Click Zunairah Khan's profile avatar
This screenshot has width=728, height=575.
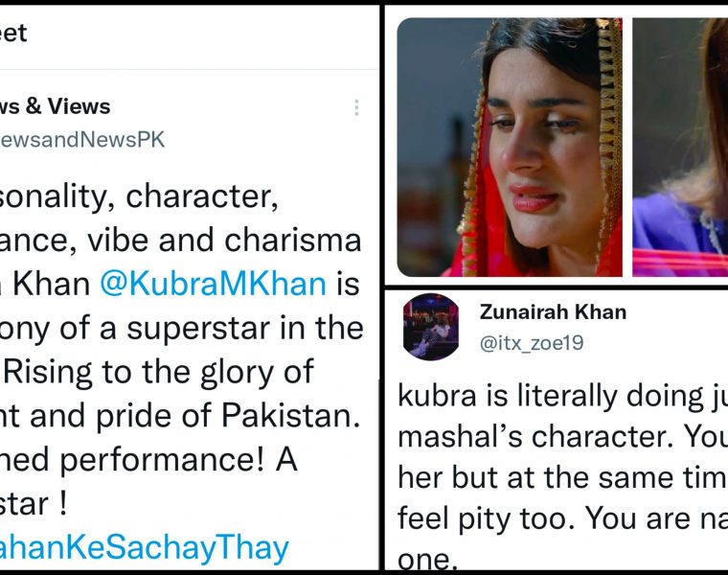(x=431, y=327)
